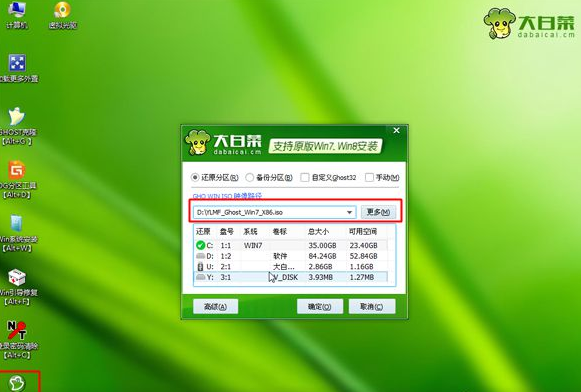The height and width of the screenshot is (392, 581).
Task: Select the 1:2 disk number cell
Action: pos(226,256)
